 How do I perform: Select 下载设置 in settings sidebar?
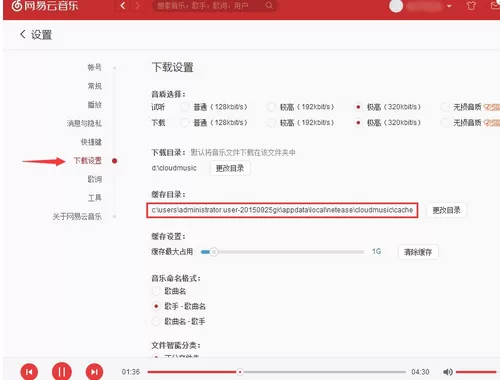(x=88, y=161)
